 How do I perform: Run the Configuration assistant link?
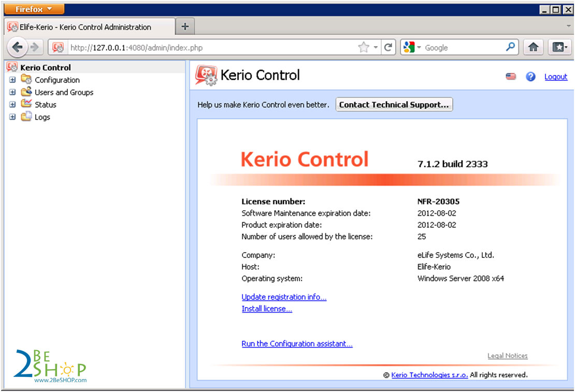tap(297, 344)
